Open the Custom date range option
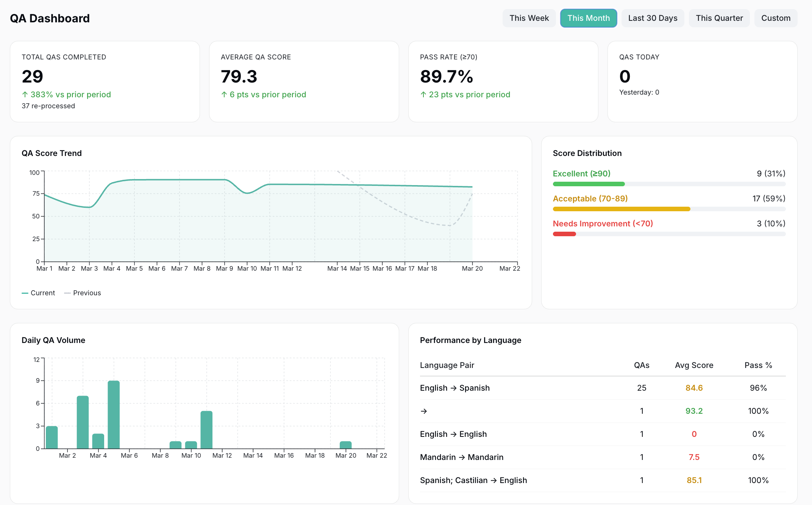 (776, 18)
